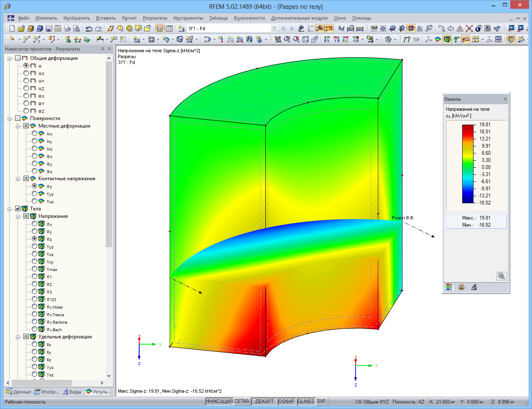Image resolution: width=532 pixels, height=409 pixels.
Task: Open the Файл menu
Action: coord(23,18)
